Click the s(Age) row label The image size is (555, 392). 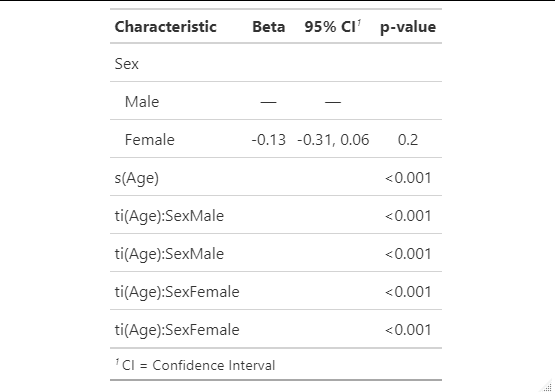pos(137,178)
